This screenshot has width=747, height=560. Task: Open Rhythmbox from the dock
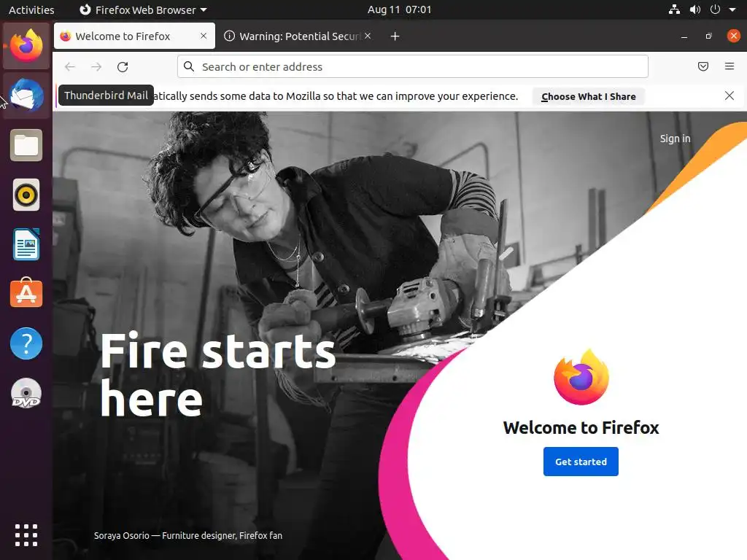click(x=26, y=195)
